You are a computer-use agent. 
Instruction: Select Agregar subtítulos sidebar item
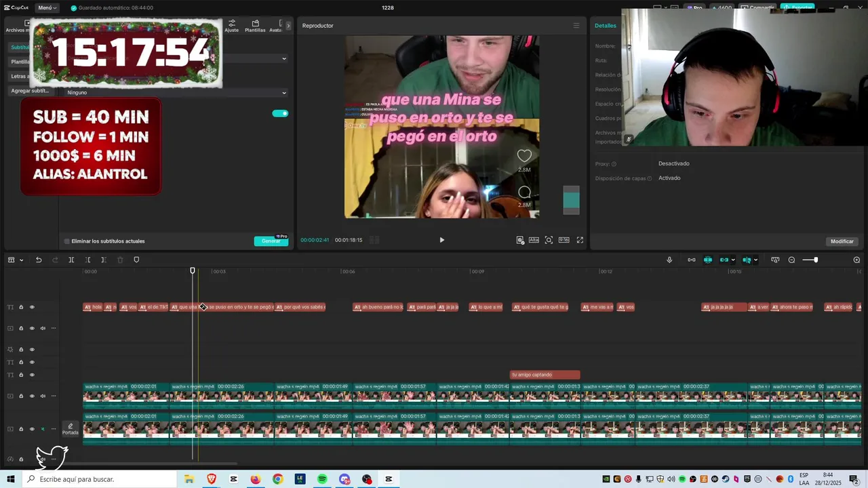pos(31,90)
